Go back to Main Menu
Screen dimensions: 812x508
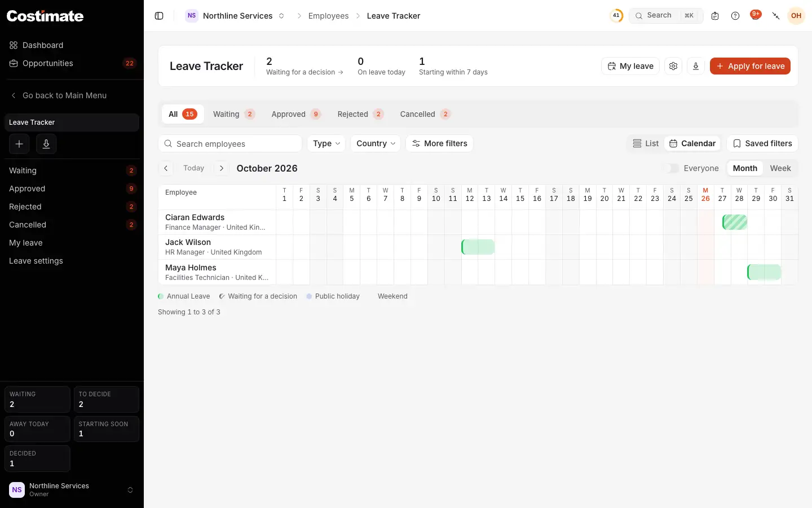72,95
